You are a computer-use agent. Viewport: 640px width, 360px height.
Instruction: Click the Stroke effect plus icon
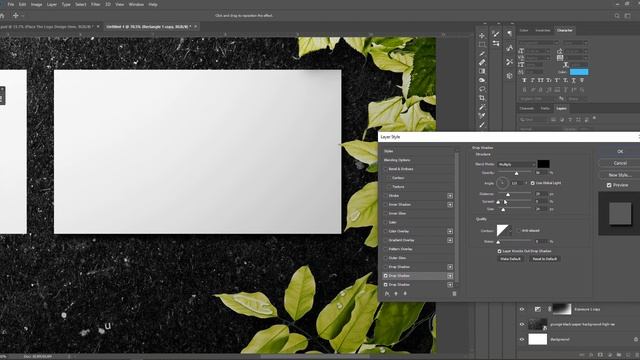(450, 196)
